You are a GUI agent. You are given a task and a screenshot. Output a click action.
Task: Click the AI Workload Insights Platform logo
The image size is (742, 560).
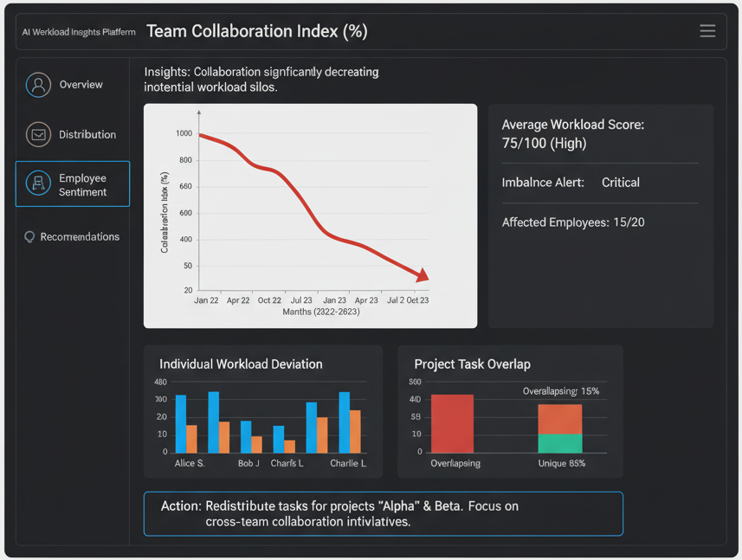[78, 30]
